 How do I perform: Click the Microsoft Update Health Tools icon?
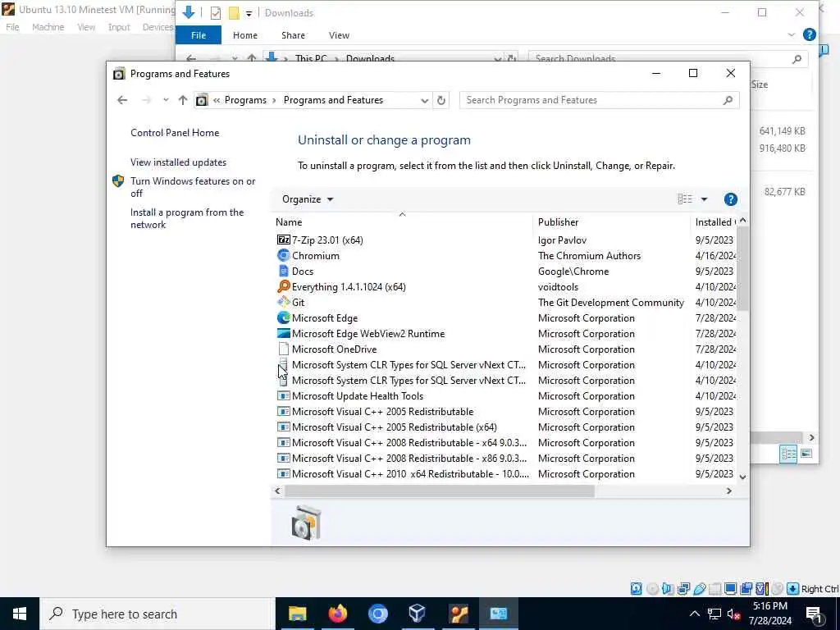point(283,396)
